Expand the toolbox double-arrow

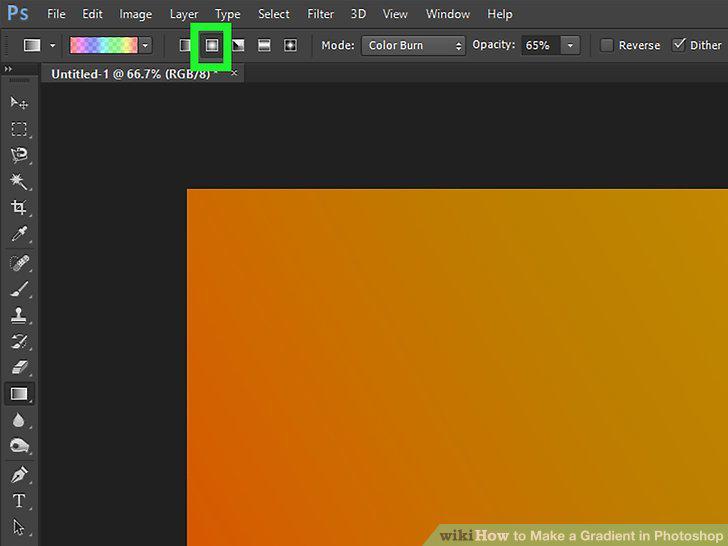(8, 69)
